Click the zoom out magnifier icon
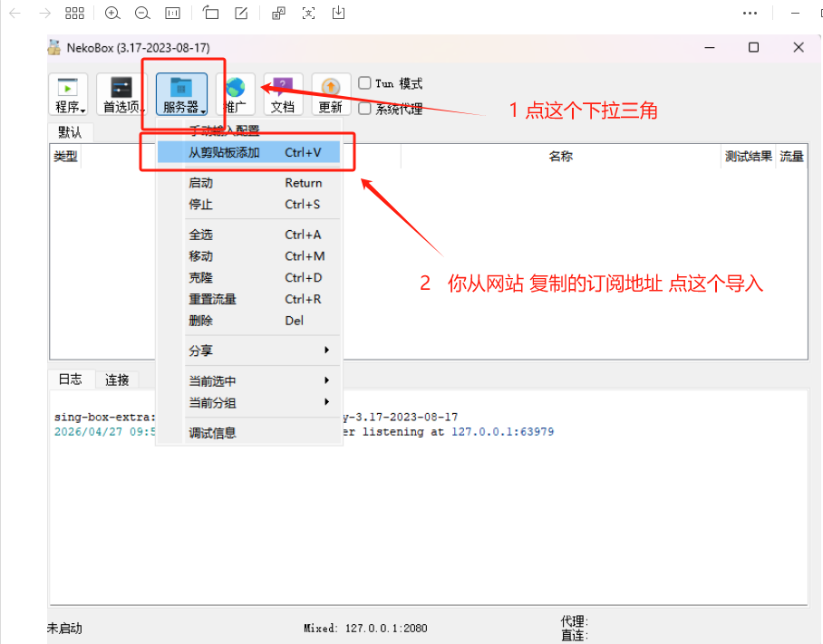This screenshot has height=644, width=823. pos(142,13)
